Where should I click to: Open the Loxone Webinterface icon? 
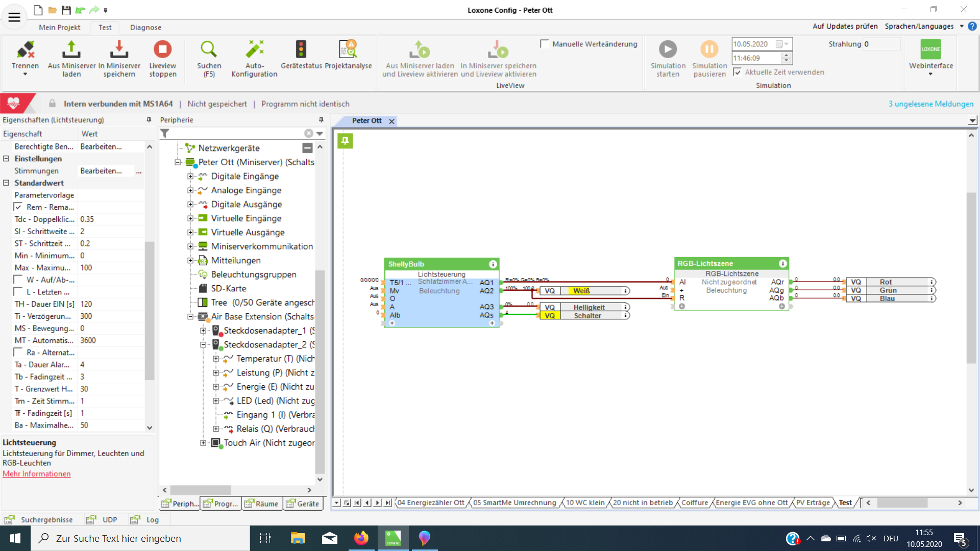(930, 50)
